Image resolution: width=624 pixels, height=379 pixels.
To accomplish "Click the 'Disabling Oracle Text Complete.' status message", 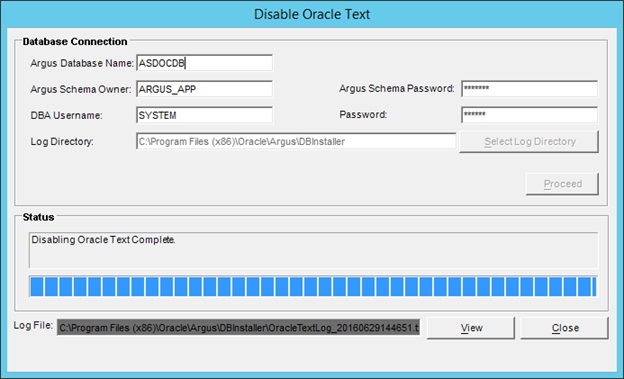I will 103,240.
